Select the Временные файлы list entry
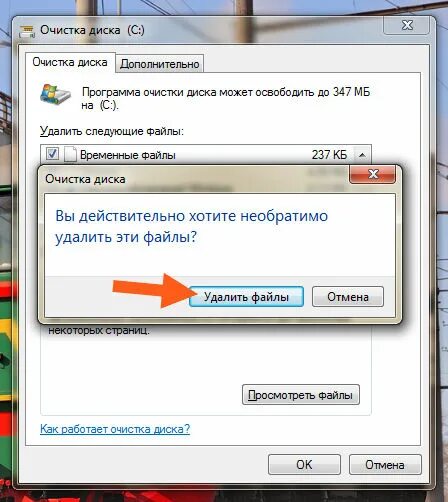 pyautogui.click(x=197, y=155)
